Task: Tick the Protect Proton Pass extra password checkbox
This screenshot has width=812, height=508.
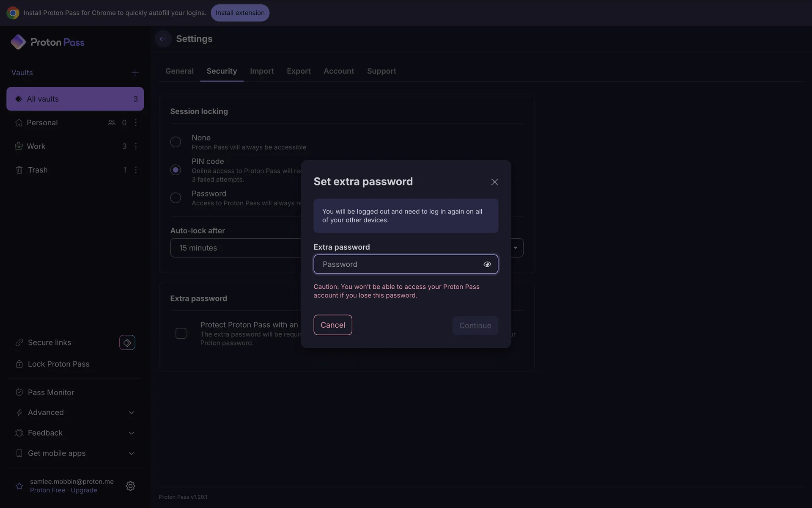Action: coord(181,334)
